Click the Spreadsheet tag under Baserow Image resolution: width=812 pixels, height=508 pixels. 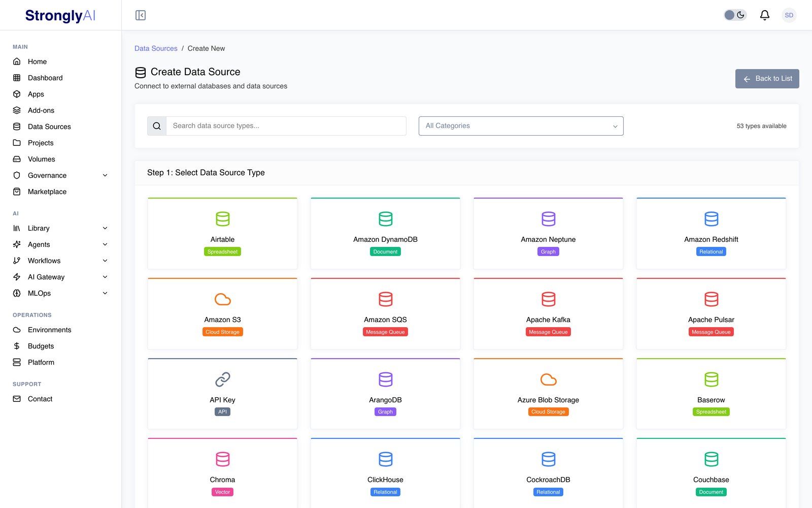point(711,412)
